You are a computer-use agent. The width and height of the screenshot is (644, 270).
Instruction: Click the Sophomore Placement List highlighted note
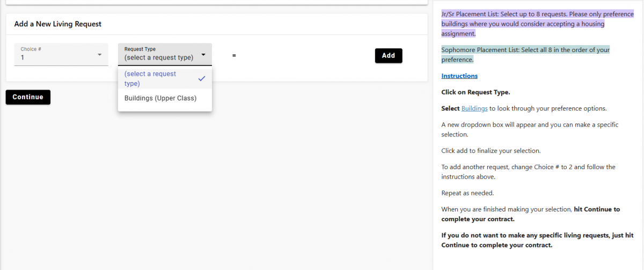(x=525, y=55)
